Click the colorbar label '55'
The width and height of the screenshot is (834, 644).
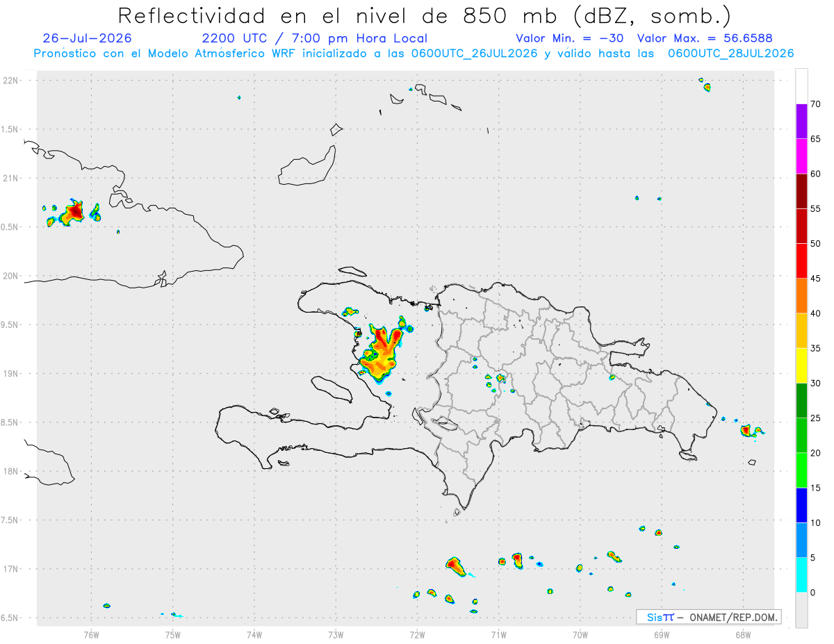[815, 209]
